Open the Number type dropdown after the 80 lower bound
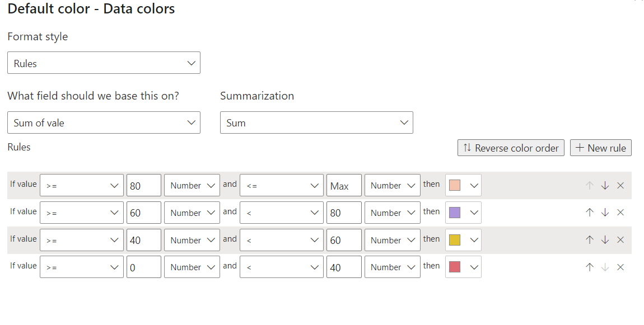 pos(192,186)
